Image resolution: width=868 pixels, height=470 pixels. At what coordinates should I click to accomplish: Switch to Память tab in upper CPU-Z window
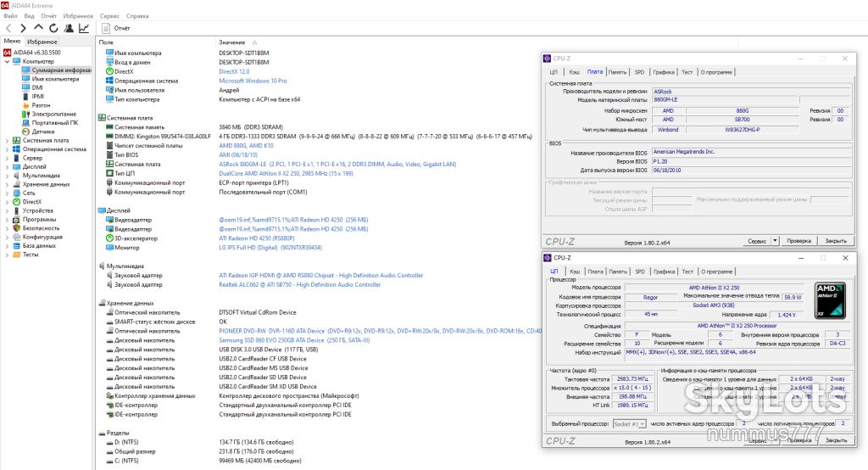617,72
